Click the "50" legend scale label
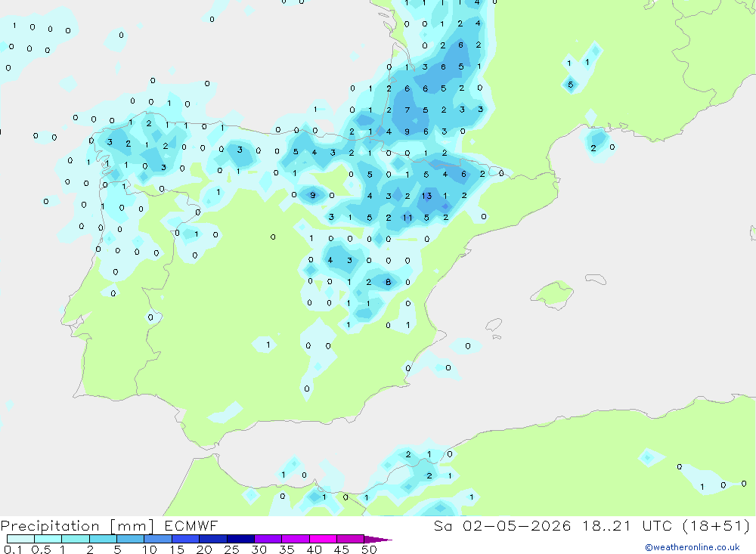 click(369, 549)
